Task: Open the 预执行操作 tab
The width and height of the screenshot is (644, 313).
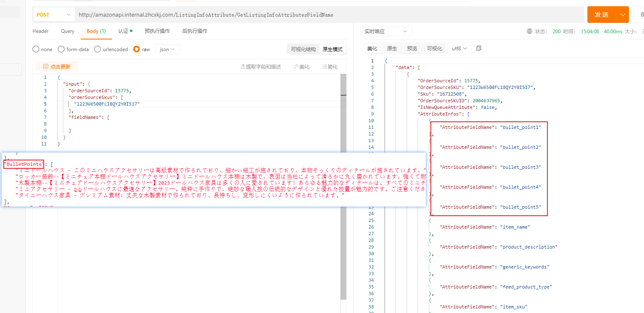Action: [x=157, y=31]
